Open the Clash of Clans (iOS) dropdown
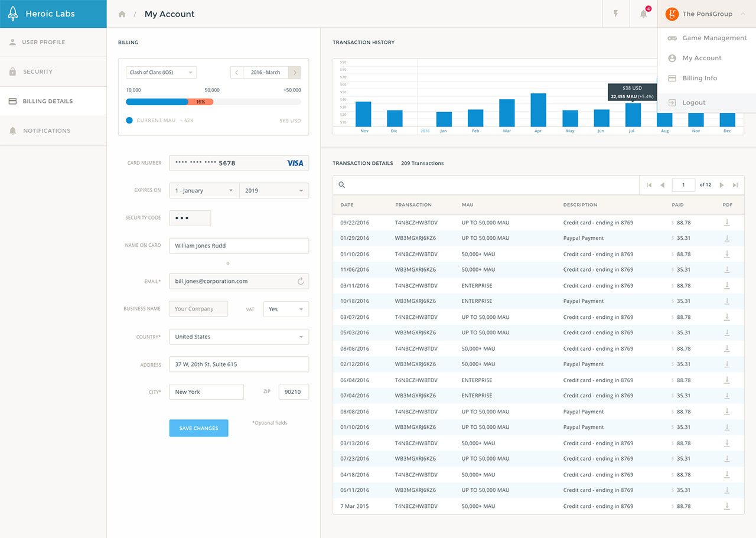This screenshot has height=538, width=756. point(161,73)
